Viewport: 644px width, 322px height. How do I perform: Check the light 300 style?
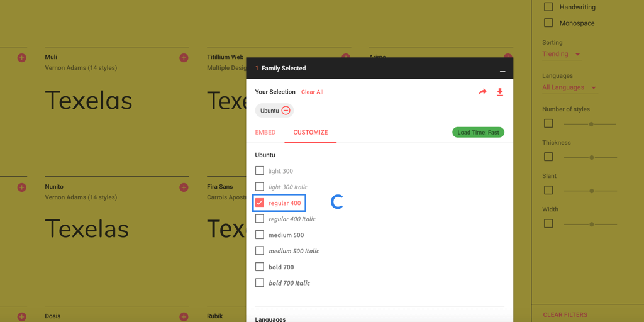[x=260, y=170]
